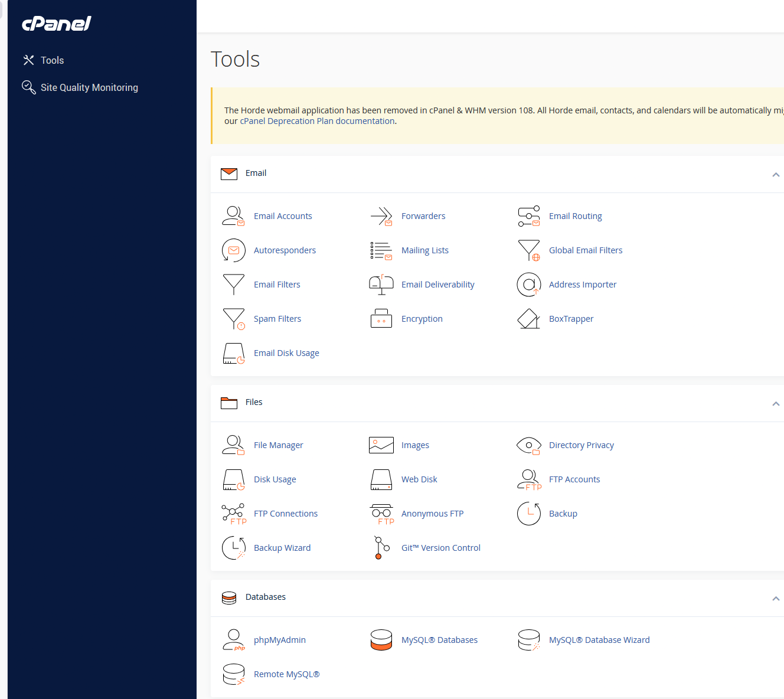Viewport: 784px width, 699px height.
Task: Click the Disk Usage drive icon
Action: [234, 479]
